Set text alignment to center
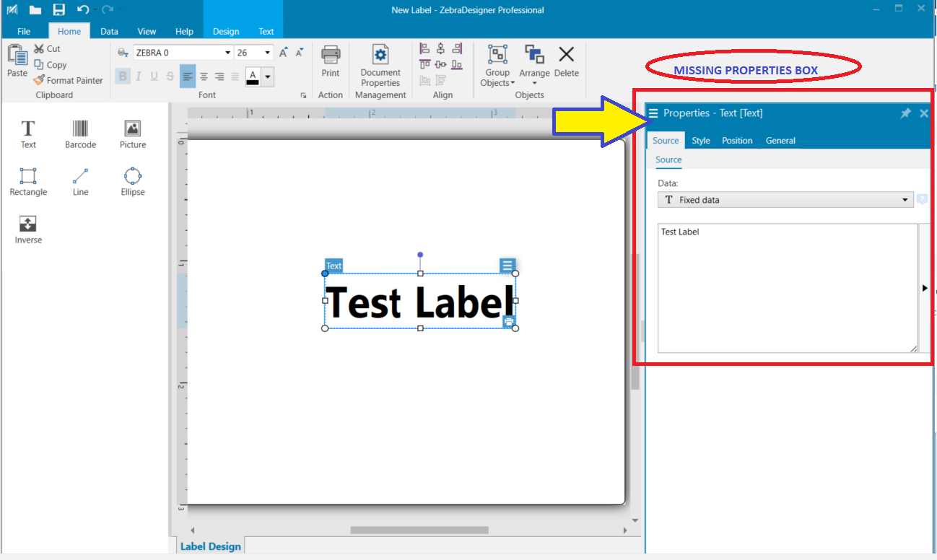Screen dimensions: 937x560 tap(204, 76)
